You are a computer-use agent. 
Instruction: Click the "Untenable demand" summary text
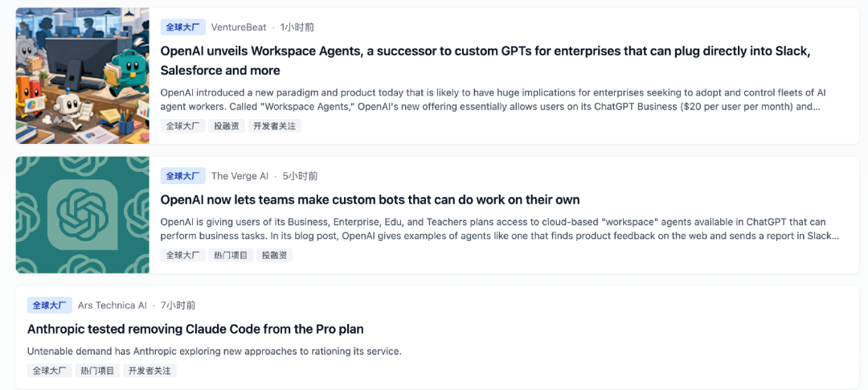[214, 351]
